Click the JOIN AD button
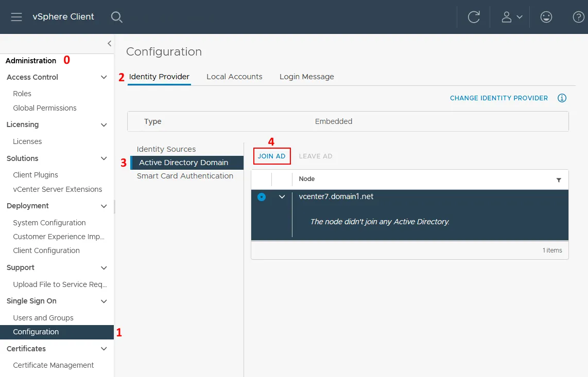Viewport: 588px width, 377px height. point(272,156)
